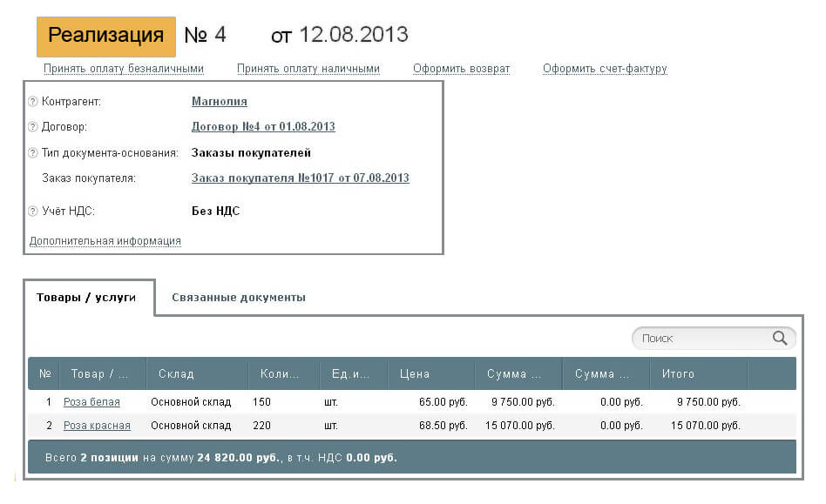Image resolution: width=826 pixels, height=504 pixels.
Task: Open Договор №4 от 01.08.2013 link
Action: pyautogui.click(x=263, y=127)
